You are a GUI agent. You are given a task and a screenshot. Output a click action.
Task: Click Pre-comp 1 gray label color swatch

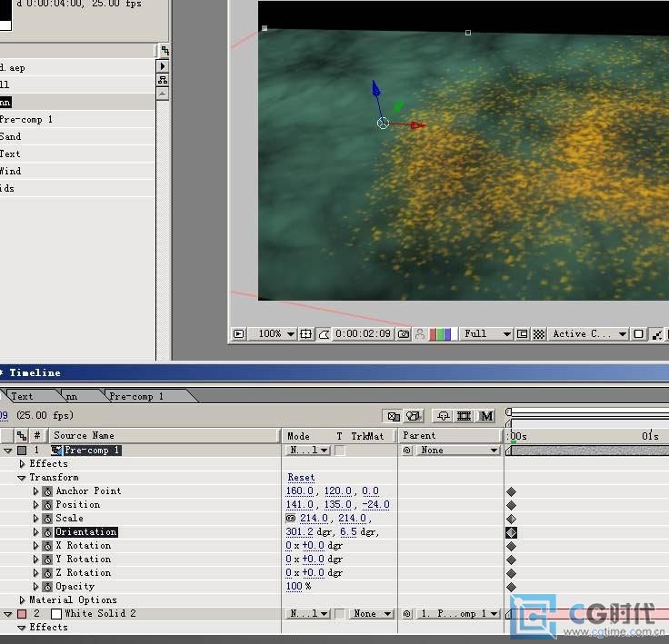22,451
